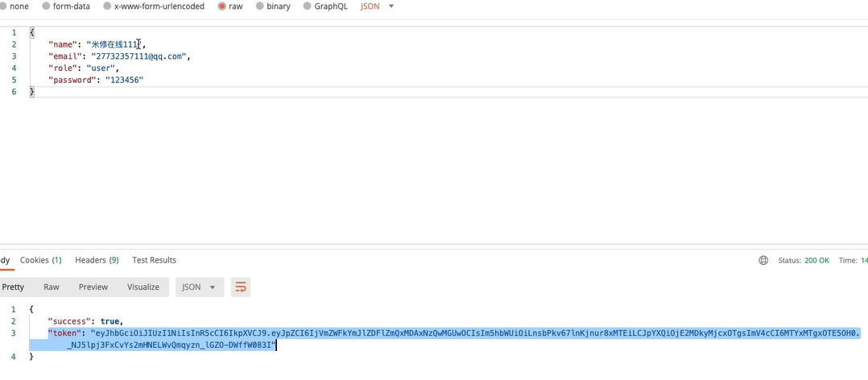Image resolution: width=868 pixels, height=380 pixels.
Task: Select the none body type radio button
Action: point(2,6)
